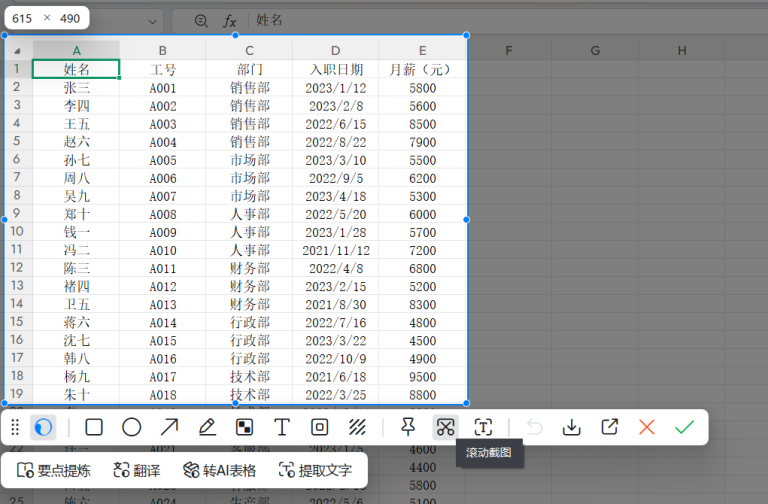Click 翻译 translate button
The height and width of the screenshot is (504, 768).
coord(137,471)
